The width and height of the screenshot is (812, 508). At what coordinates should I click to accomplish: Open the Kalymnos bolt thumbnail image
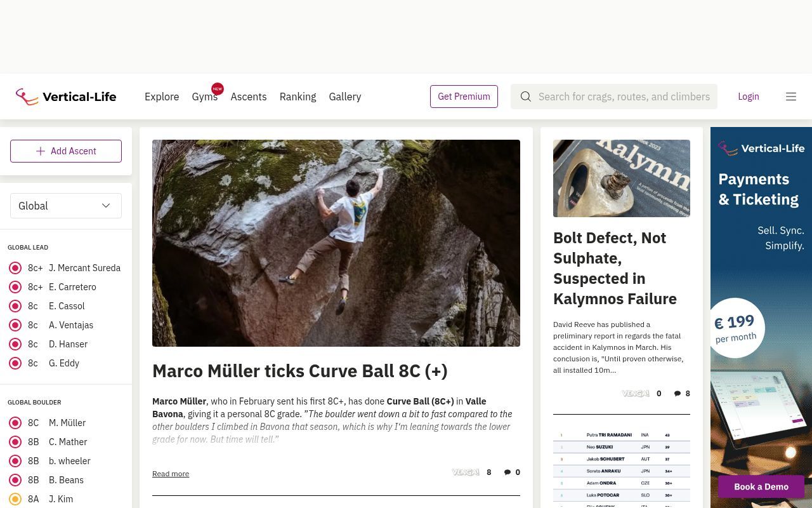(622, 178)
